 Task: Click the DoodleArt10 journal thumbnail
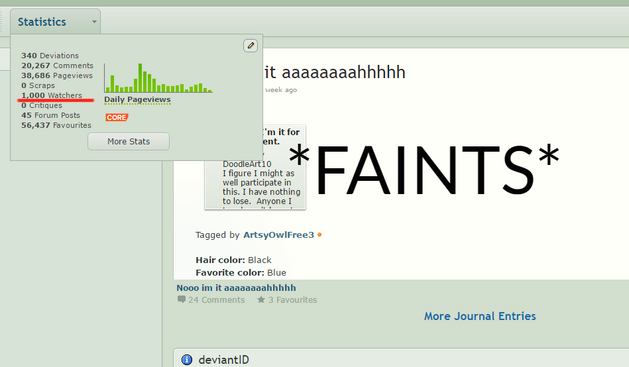pyautogui.click(x=255, y=167)
